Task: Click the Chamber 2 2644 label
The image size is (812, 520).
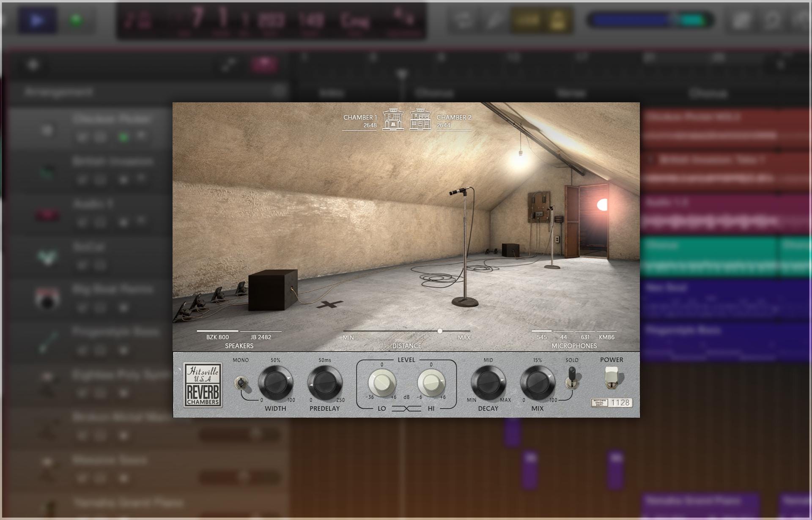Action: click(454, 121)
